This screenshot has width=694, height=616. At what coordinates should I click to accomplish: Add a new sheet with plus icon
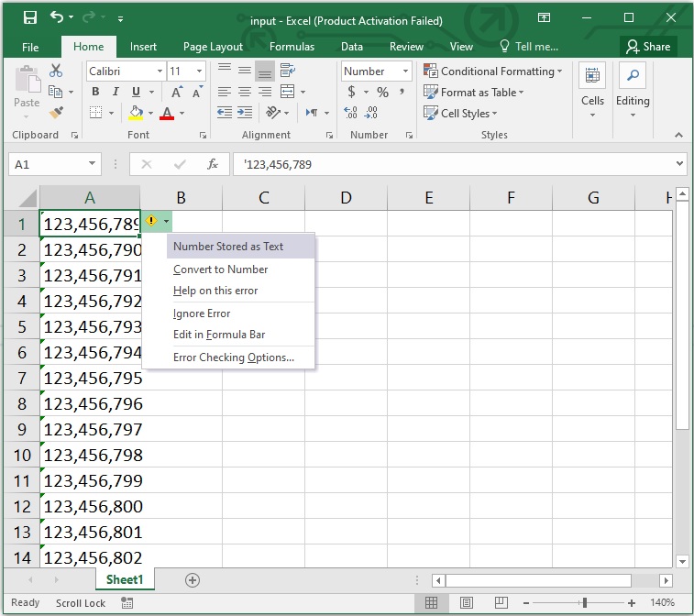coord(193,579)
